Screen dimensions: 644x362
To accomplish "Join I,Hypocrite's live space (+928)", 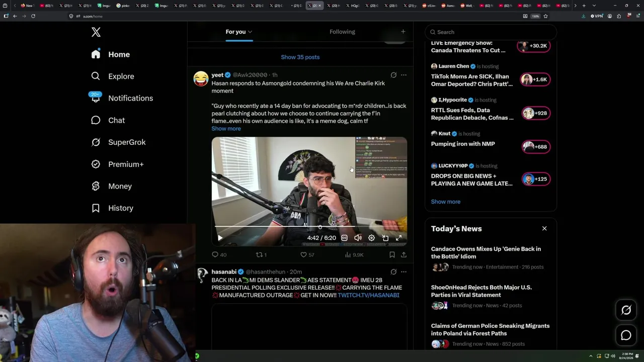I will click(536, 113).
